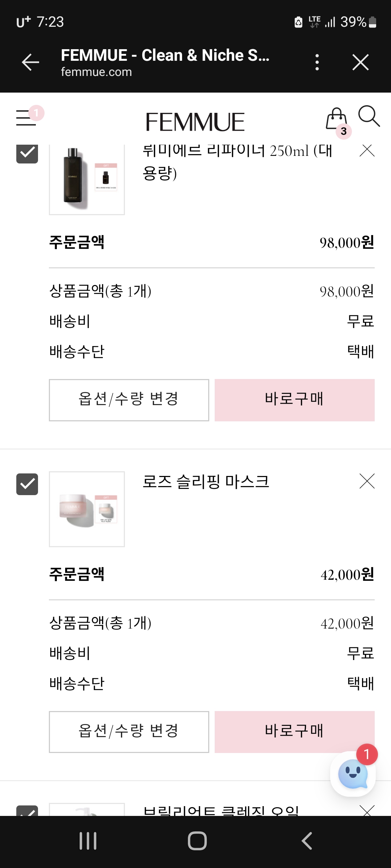
Task: Tap the search magnifier icon
Action: tap(369, 116)
